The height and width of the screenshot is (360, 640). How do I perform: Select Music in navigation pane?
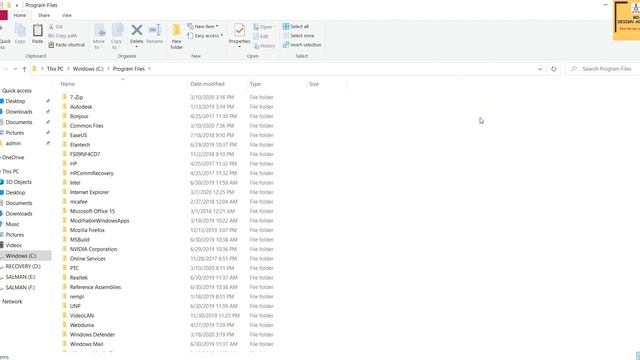[x=12, y=224]
